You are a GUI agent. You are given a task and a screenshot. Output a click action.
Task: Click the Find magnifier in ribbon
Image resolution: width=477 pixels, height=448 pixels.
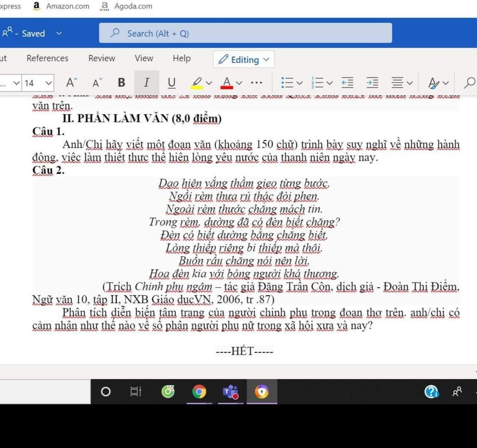pos(470,82)
